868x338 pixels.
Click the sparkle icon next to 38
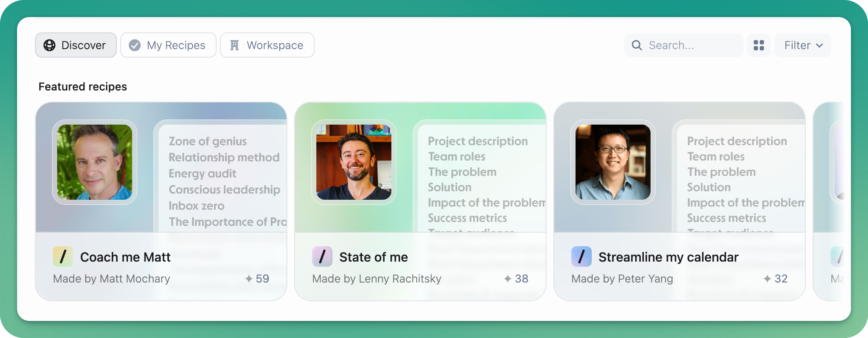pos(508,279)
